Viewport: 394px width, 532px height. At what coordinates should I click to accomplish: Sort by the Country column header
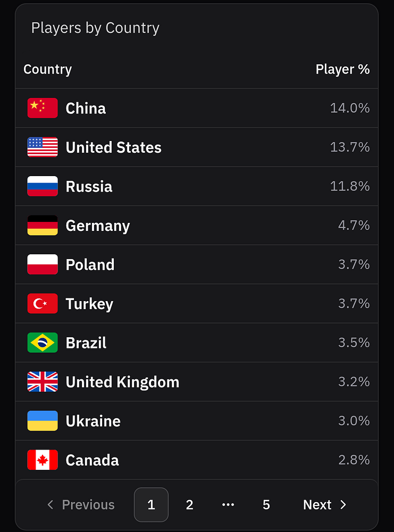tap(48, 70)
